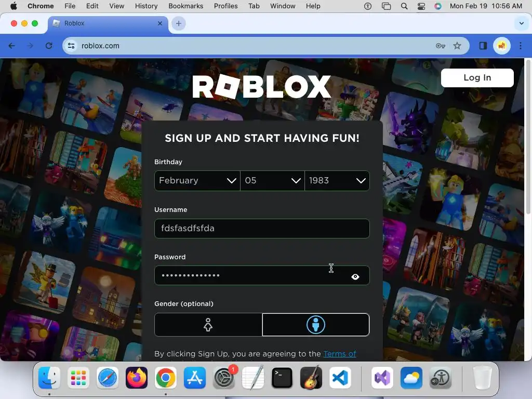The width and height of the screenshot is (532, 399).
Task: Click Chrome icon in the Dock
Action: [166, 378]
